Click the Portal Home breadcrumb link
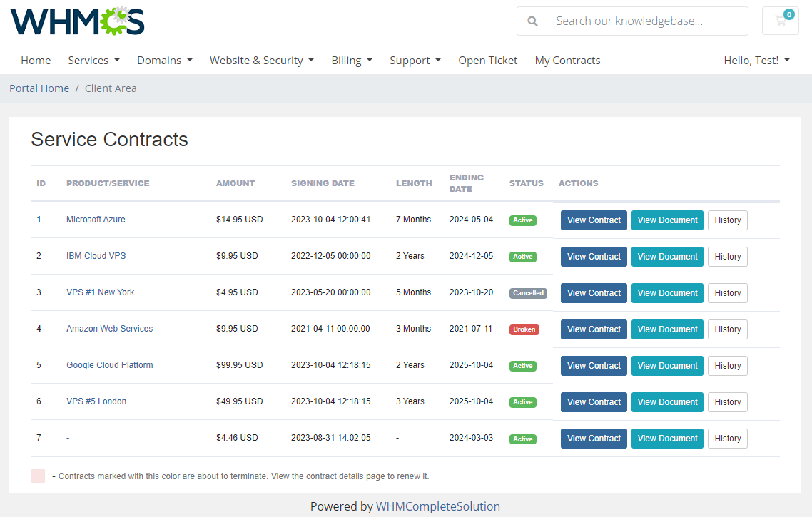Screen dimensions: 812x517 [x=39, y=88]
